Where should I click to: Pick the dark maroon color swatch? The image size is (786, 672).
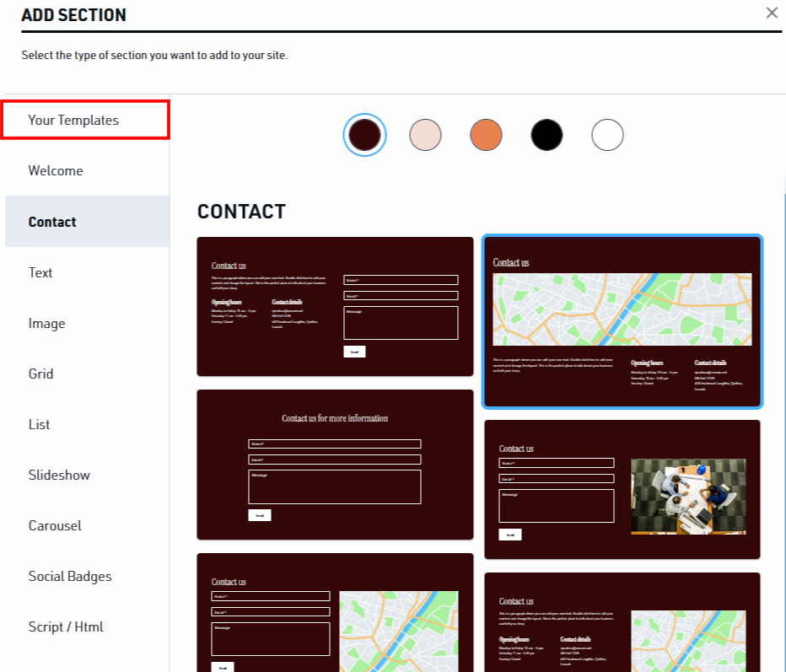[364, 135]
